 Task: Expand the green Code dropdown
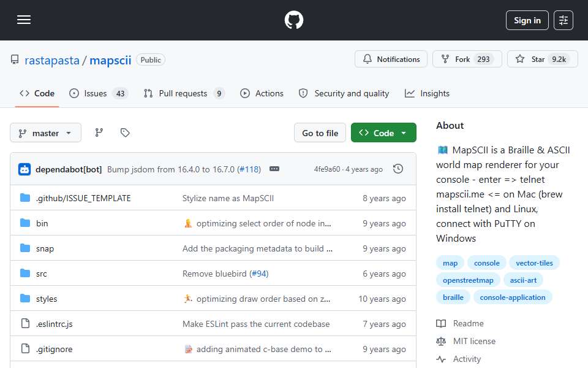383,133
